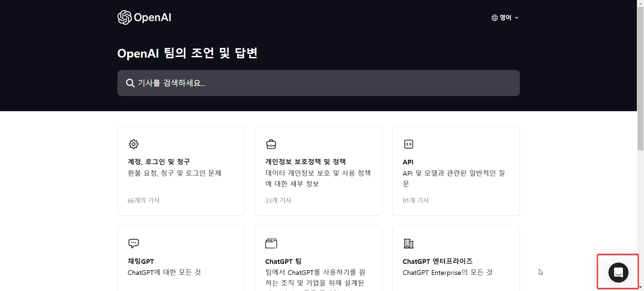Click the scrollbar down arrow
Screen dimensions: 644x291
(x=641, y=287)
